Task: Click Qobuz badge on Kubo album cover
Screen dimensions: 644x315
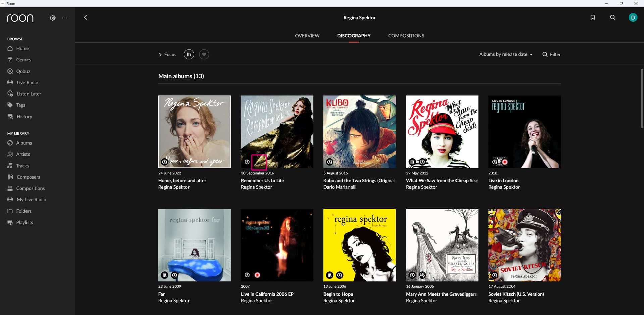Action: pos(330,162)
